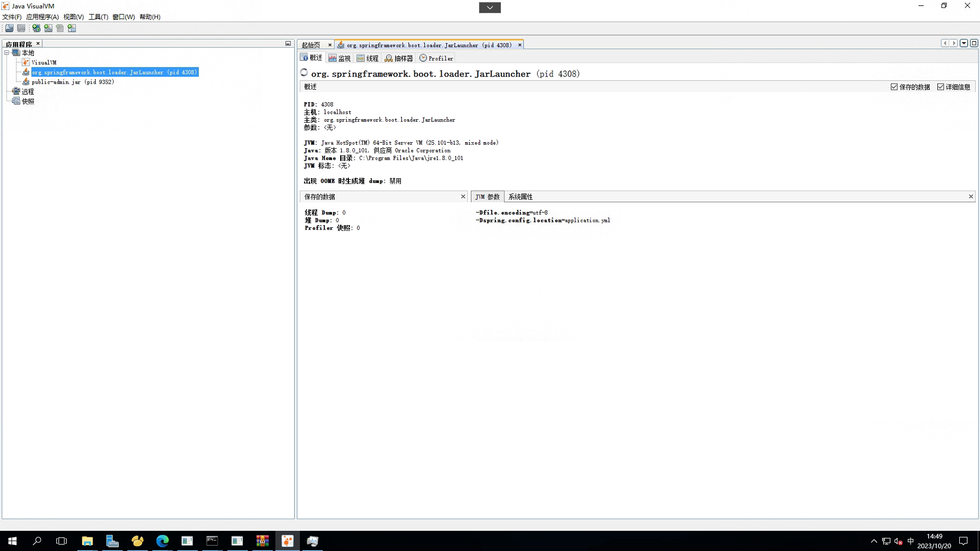The image size is (980, 551).
Task: Open the notification center icon
Action: tap(964, 541)
